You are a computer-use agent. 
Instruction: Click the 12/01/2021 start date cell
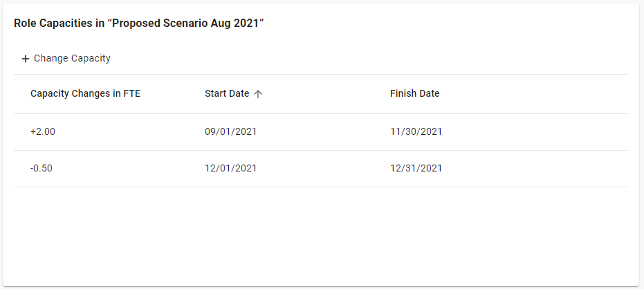(x=230, y=169)
